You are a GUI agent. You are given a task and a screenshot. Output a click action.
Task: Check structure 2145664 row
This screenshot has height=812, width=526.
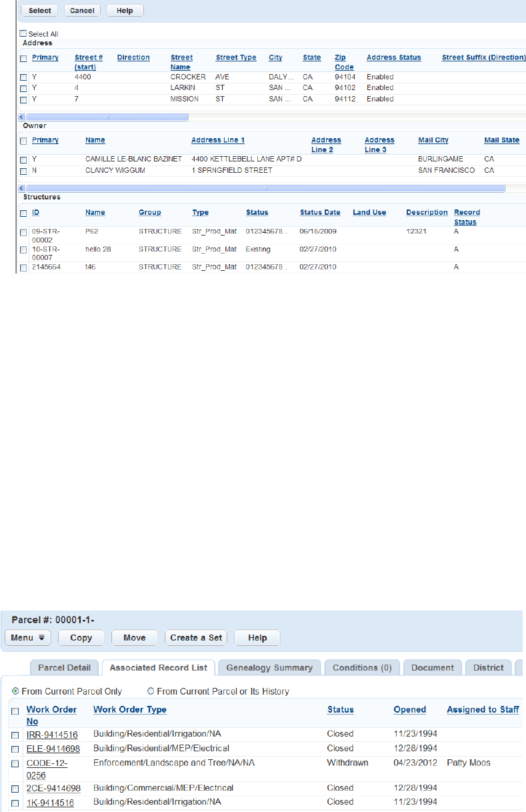click(23, 268)
